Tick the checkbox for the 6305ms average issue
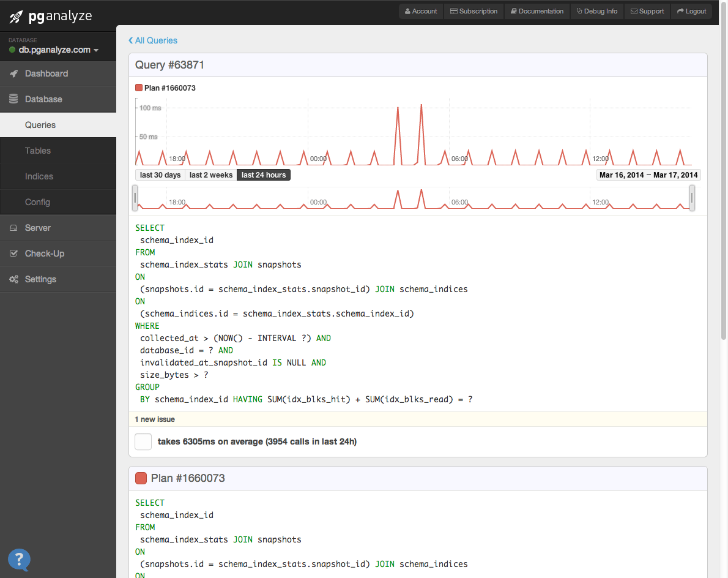Viewport: 728px width, 578px height. point(143,441)
